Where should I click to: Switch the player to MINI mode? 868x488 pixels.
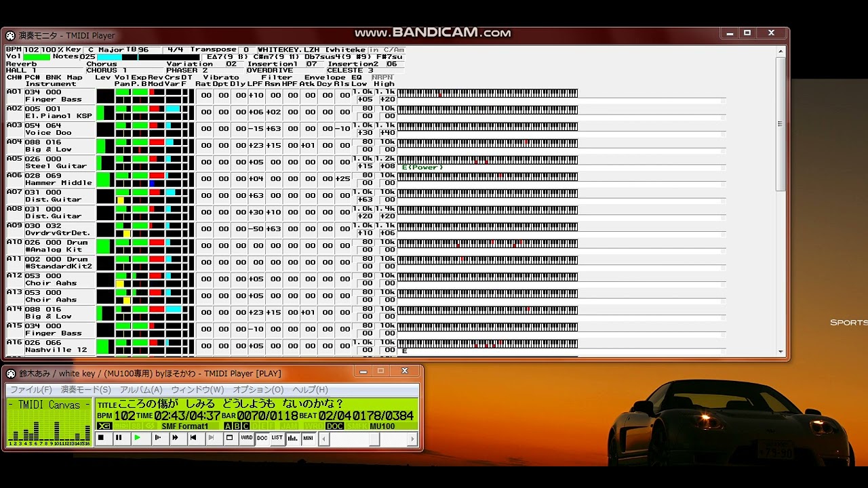coord(309,439)
